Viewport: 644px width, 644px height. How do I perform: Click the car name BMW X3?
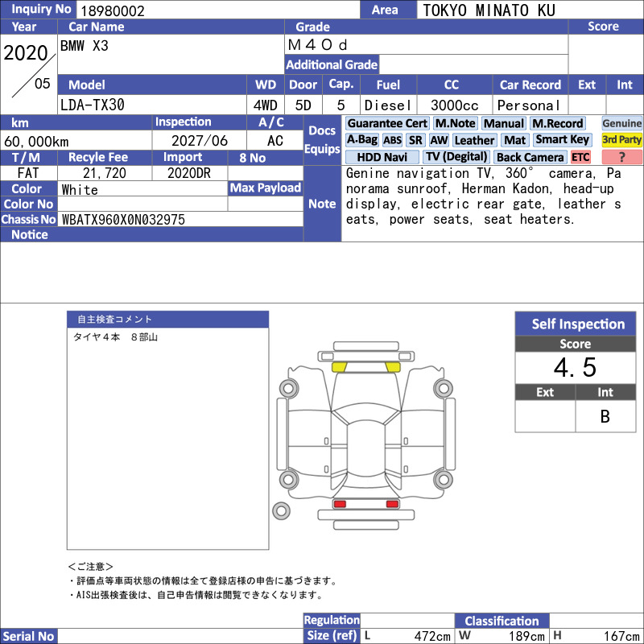(85, 46)
